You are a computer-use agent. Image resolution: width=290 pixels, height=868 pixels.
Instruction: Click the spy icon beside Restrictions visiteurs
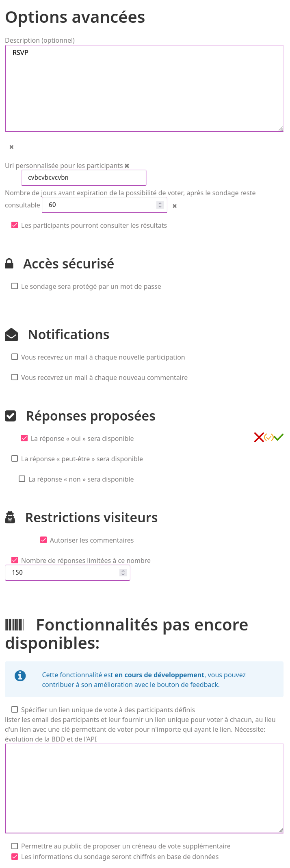point(10,517)
